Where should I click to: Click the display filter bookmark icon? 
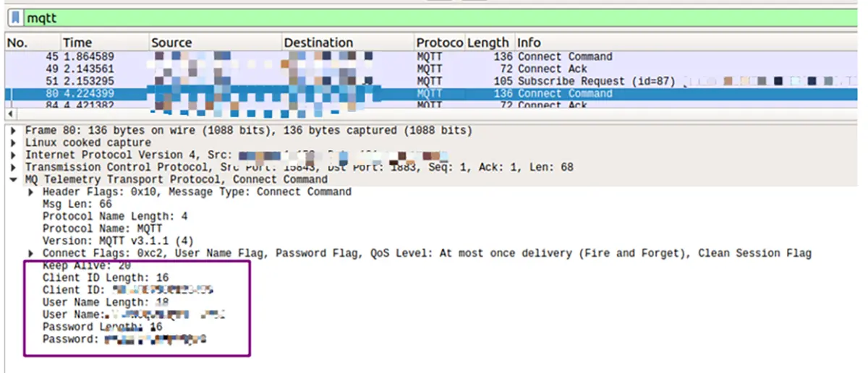(x=15, y=17)
